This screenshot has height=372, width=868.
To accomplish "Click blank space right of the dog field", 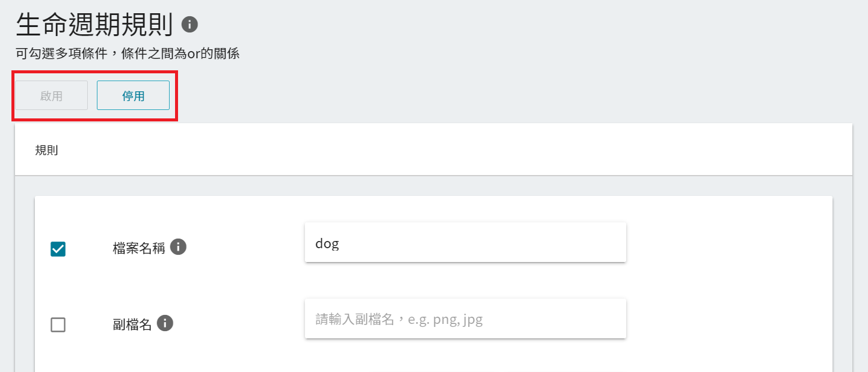I will [x=728, y=242].
